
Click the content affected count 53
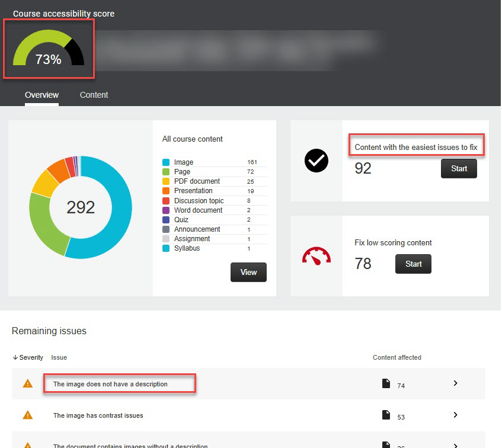click(401, 417)
